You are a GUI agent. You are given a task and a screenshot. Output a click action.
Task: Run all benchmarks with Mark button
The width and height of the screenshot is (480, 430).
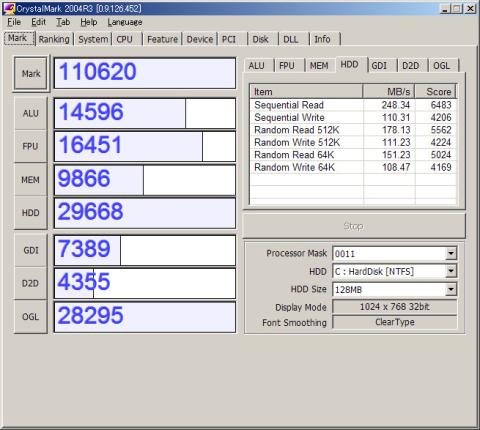pos(31,73)
